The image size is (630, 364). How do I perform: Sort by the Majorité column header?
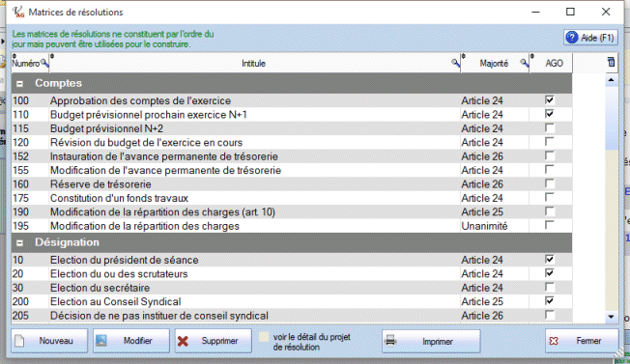pyautogui.click(x=494, y=64)
